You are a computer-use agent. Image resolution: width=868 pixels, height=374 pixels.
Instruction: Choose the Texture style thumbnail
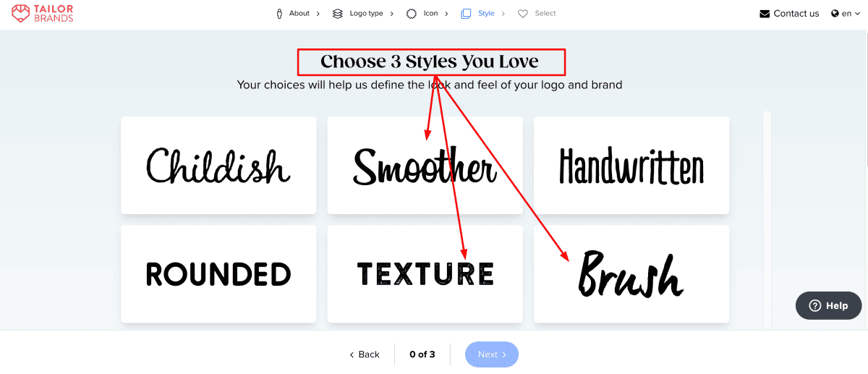pos(425,273)
